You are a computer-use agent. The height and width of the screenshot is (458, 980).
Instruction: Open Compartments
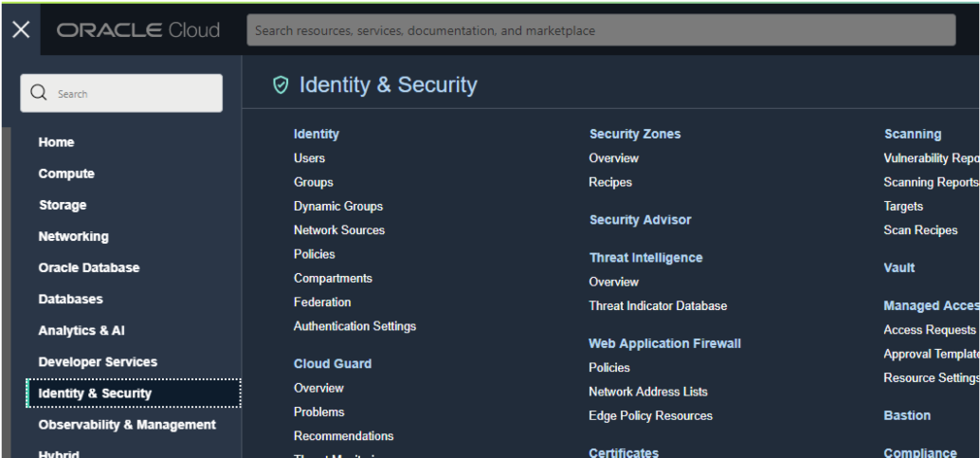[333, 278]
